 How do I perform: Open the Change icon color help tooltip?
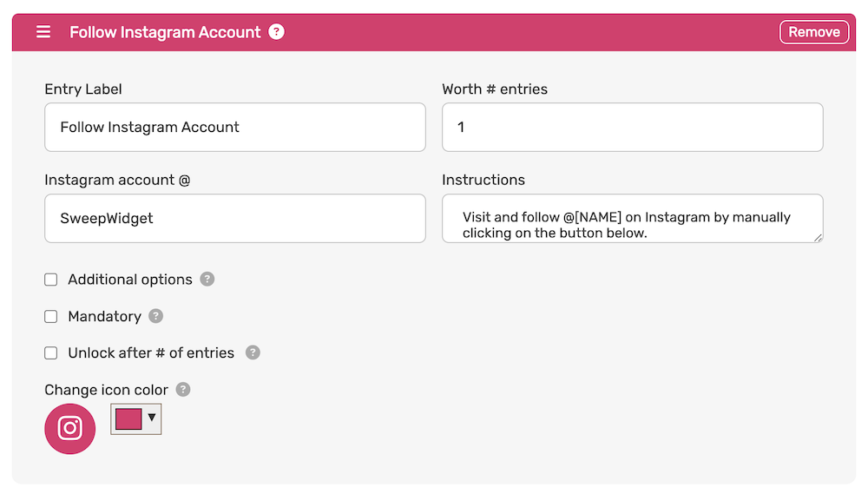[x=183, y=389]
